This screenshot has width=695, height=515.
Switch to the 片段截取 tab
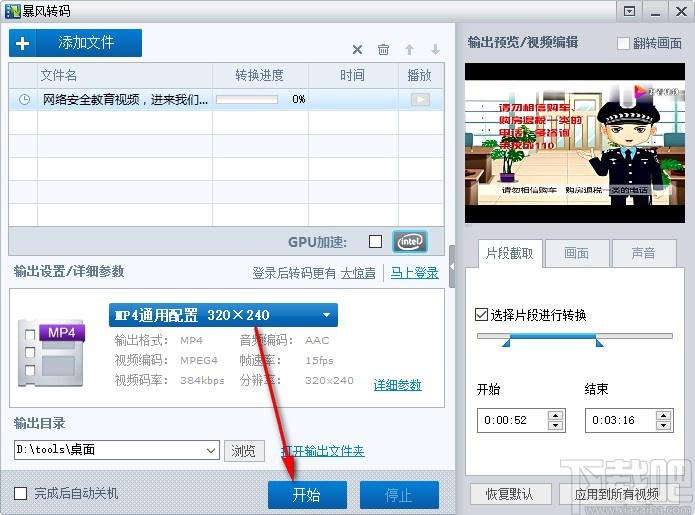510,254
